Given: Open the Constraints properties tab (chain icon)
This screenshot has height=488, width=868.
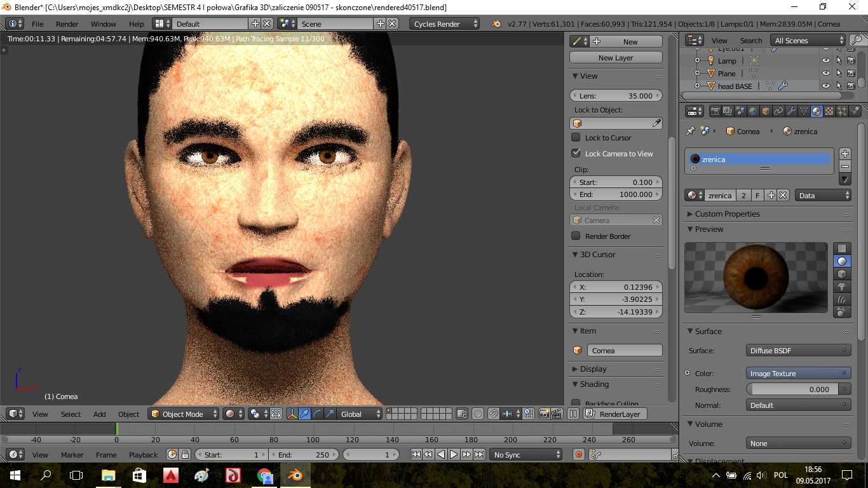Looking at the screenshot, I should (778, 111).
